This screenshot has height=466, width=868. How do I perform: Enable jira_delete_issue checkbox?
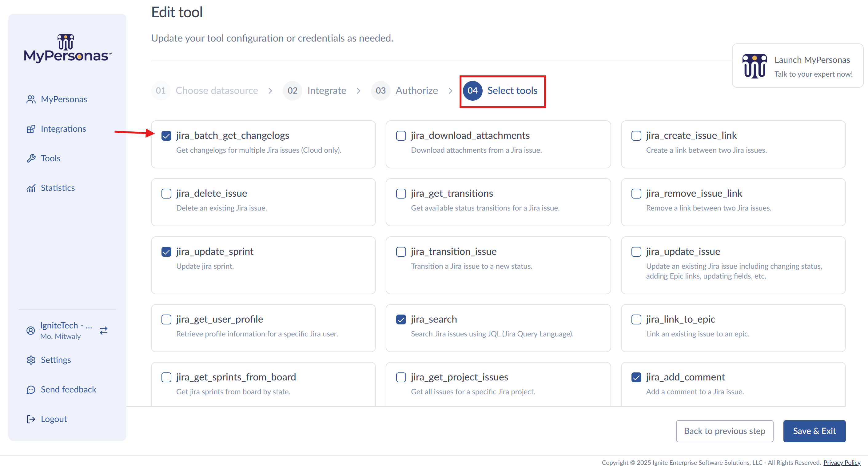pyautogui.click(x=166, y=194)
